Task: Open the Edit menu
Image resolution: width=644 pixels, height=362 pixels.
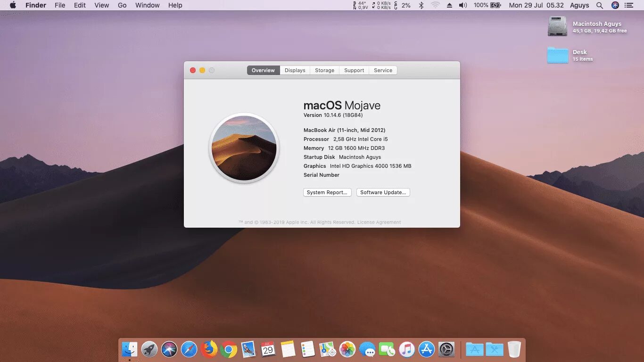Action: 80,5
